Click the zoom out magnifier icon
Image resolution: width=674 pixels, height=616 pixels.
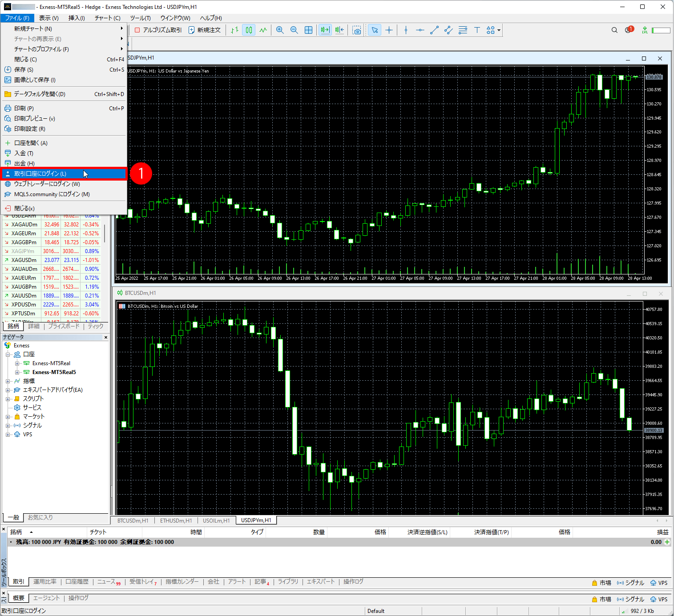294,30
